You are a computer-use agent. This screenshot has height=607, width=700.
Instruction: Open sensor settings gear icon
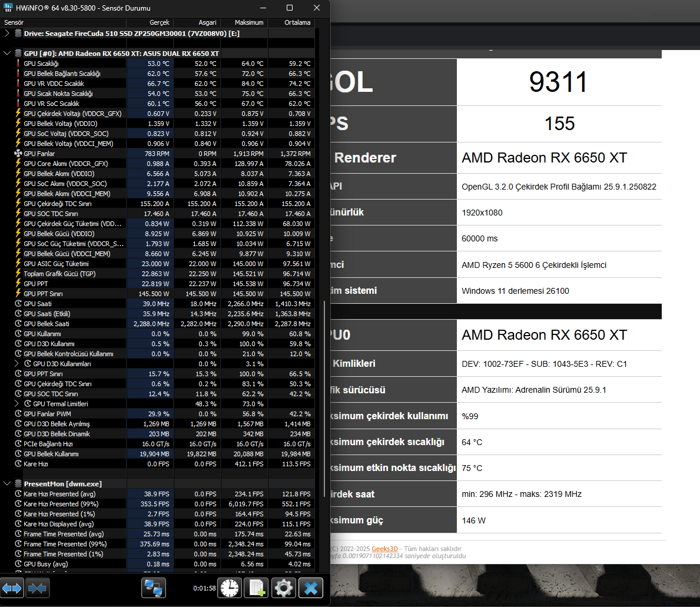point(284,588)
